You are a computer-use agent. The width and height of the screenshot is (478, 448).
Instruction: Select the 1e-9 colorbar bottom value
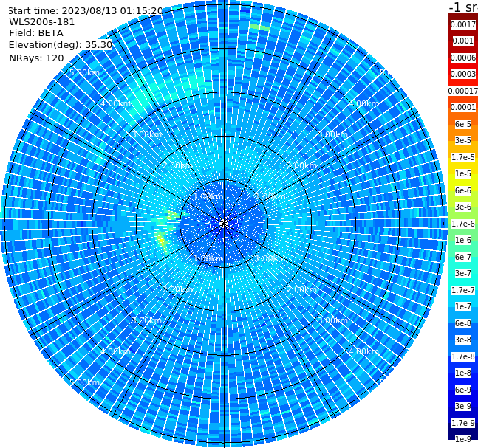tap(463, 439)
